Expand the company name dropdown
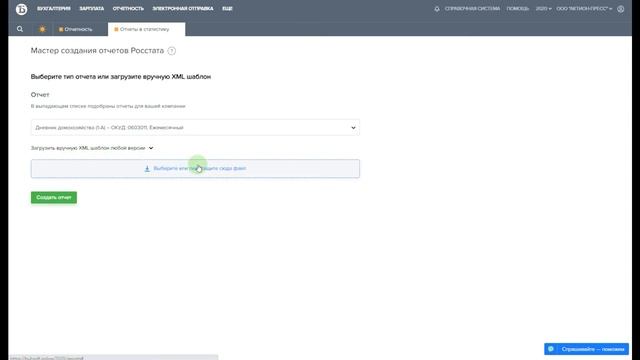 coord(584,9)
